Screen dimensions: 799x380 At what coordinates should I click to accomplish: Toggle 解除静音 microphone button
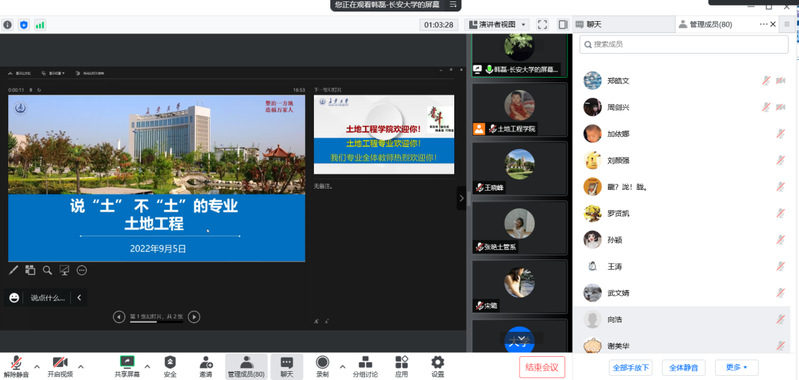[16, 367]
